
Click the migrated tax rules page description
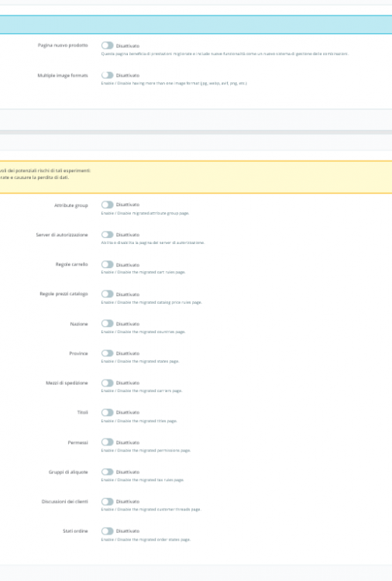(x=143, y=480)
